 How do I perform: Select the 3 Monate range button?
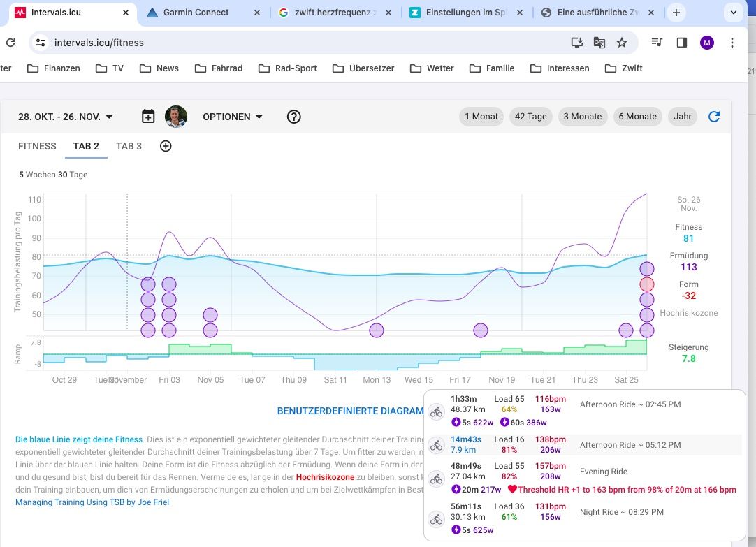point(582,117)
